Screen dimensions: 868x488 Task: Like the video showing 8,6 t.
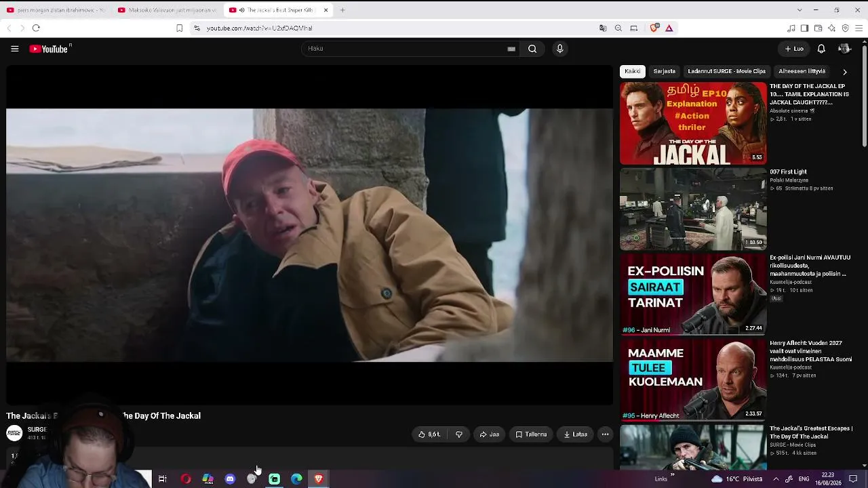click(429, 434)
